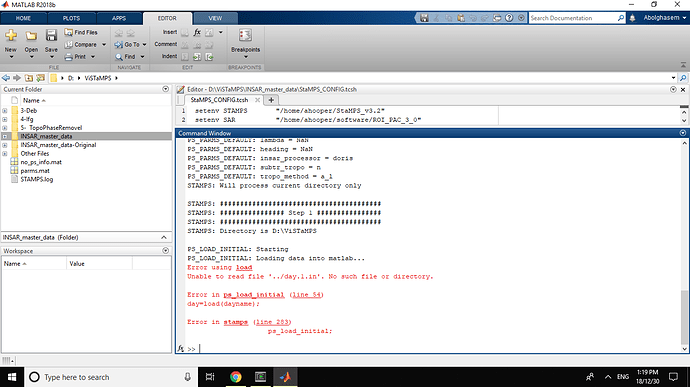Screen dimensions: 690x387
Task: Click the Insert function fx icon
Action: tap(197, 32)
